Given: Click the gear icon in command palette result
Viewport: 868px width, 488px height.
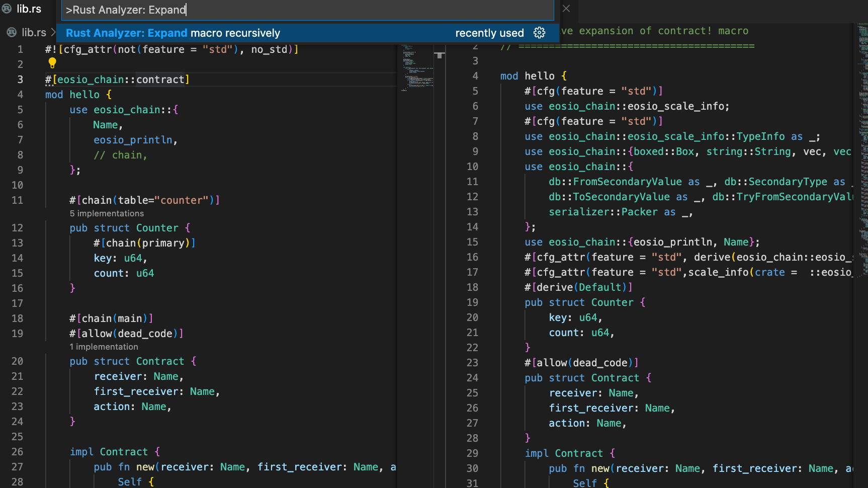Looking at the screenshot, I should click(540, 33).
